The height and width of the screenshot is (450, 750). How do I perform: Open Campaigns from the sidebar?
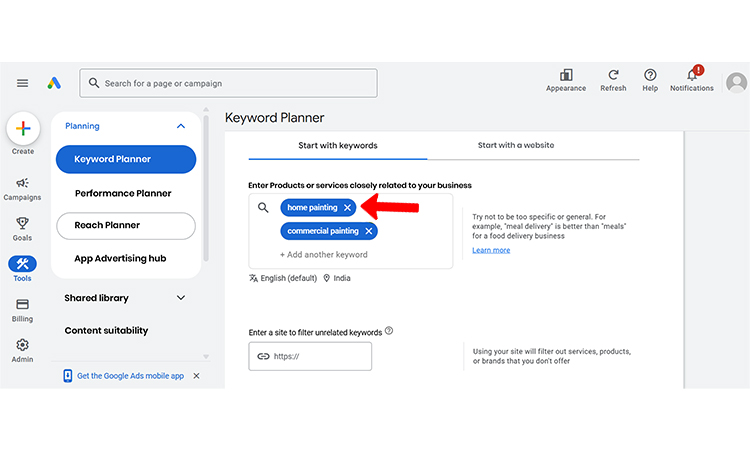coord(22,189)
